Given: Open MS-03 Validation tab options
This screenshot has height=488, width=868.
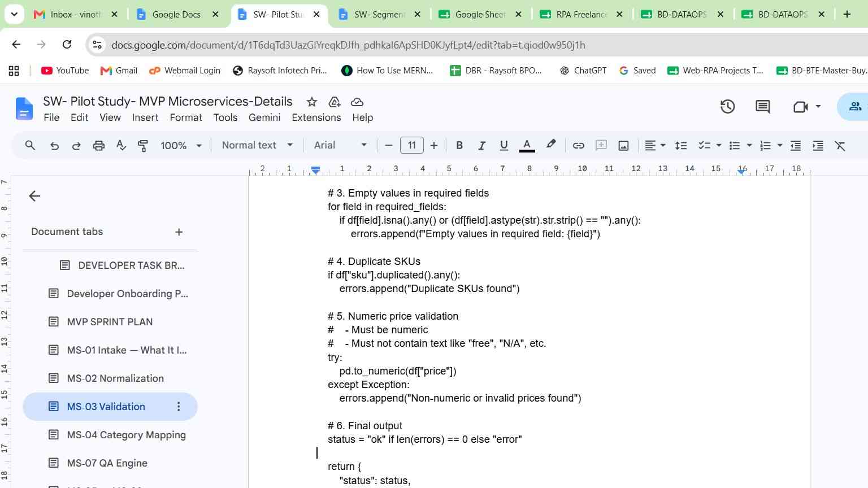Looking at the screenshot, I should 179,407.
